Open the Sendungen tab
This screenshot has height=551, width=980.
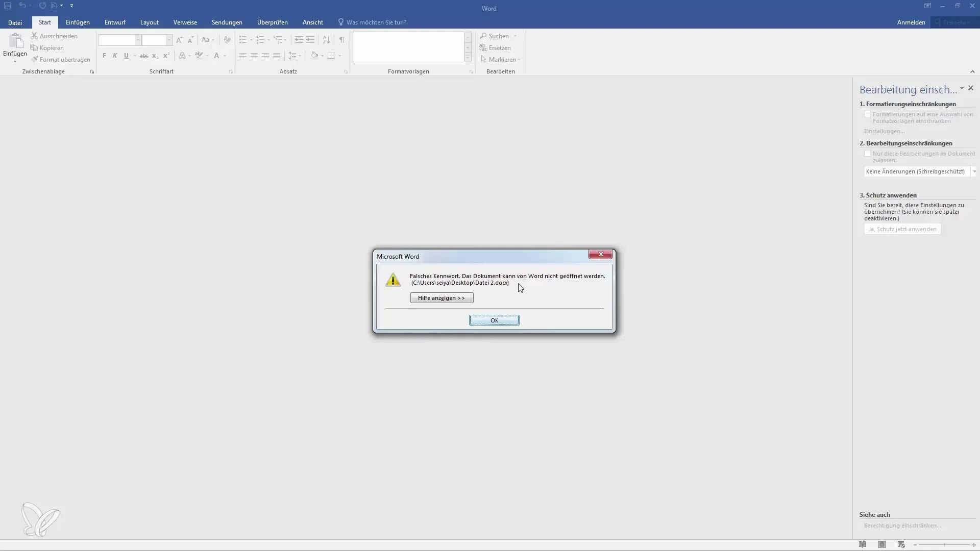pyautogui.click(x=227, y=22)
